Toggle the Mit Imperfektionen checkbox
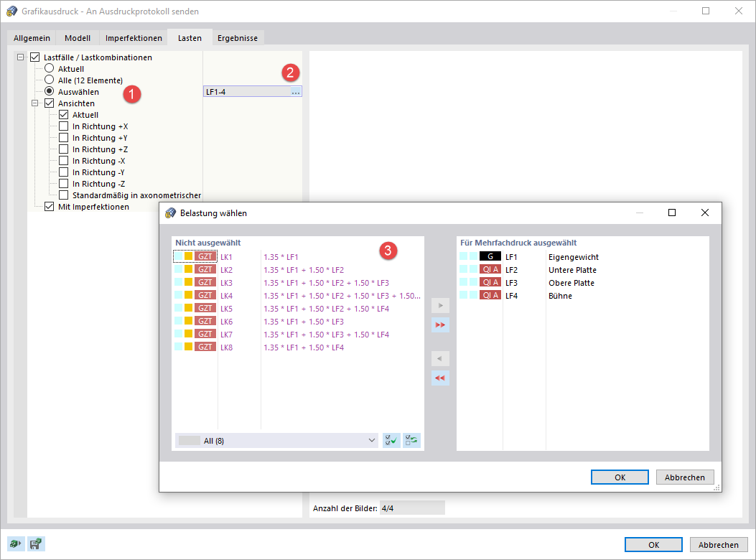The image size is (756, 560). click(x=49, y=207)
